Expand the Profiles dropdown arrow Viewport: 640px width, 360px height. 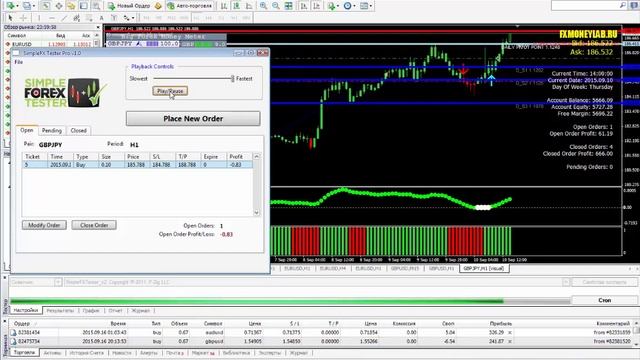34,6
